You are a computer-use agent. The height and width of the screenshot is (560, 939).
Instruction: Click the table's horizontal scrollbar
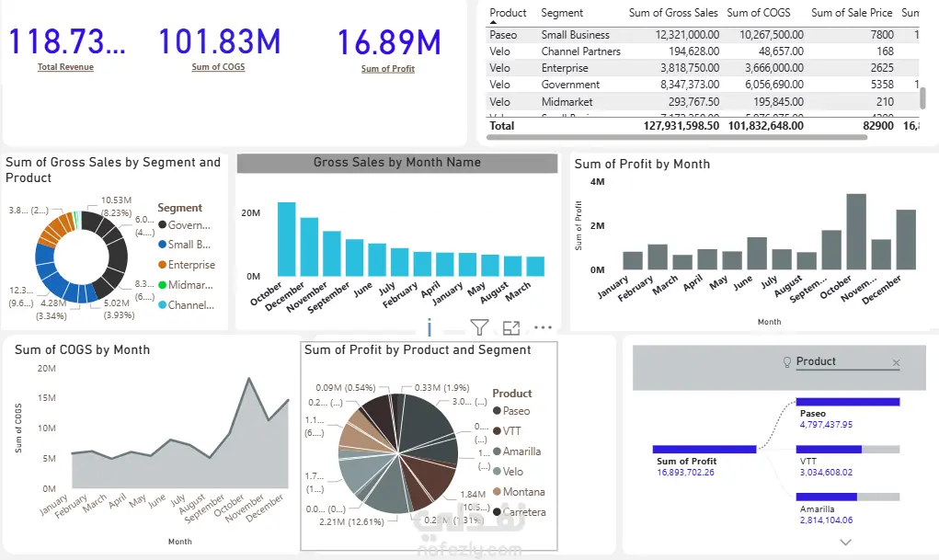coord(677,137)
